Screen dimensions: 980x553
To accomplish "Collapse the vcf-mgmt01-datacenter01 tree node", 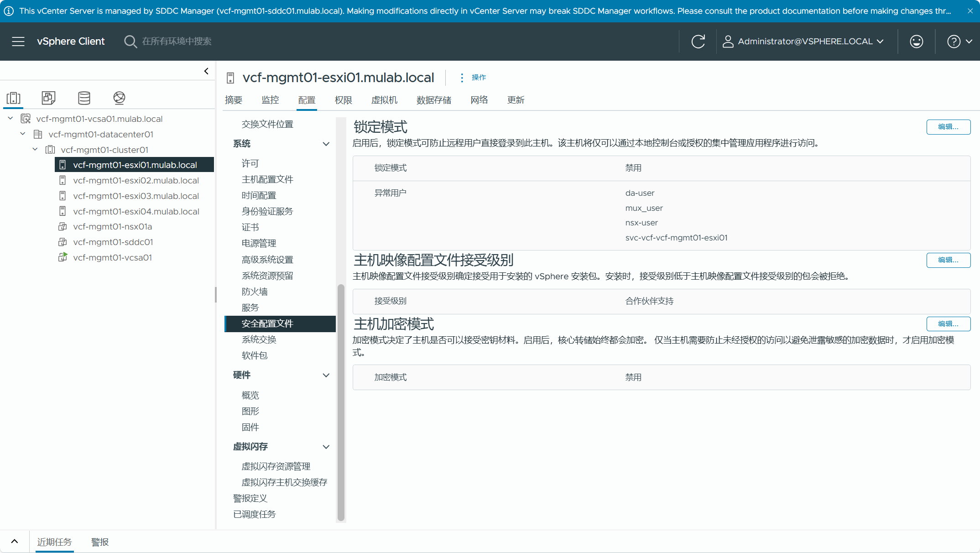I will [x=23, y=134].
